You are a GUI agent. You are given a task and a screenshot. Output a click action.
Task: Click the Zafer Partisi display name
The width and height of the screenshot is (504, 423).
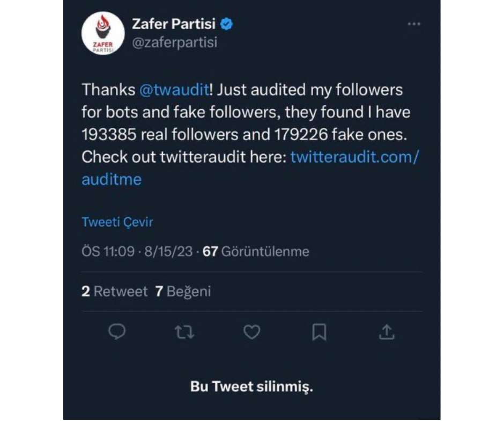tap(174, 24)
